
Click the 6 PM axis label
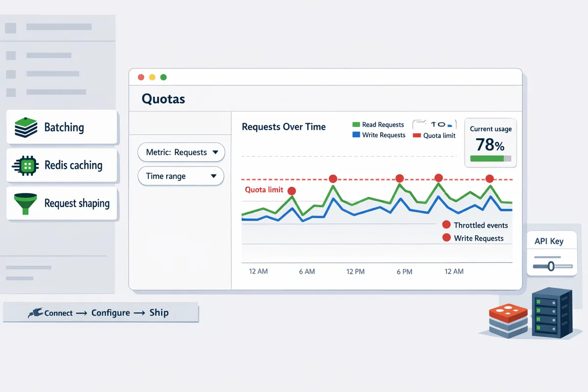[x=404, y=271]
